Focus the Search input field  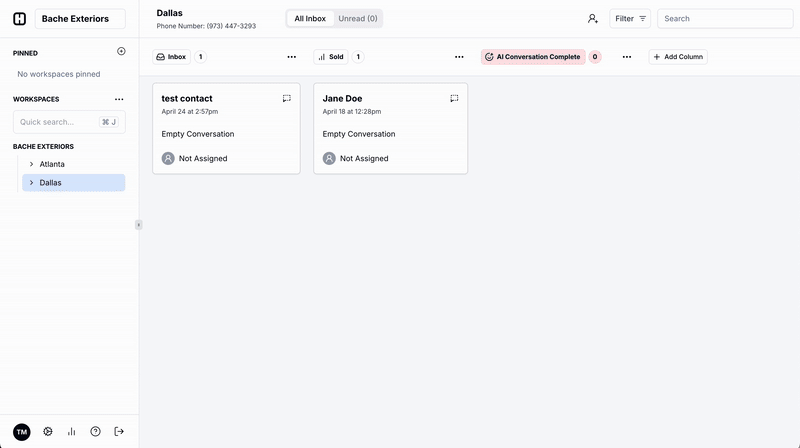point(725,18)
